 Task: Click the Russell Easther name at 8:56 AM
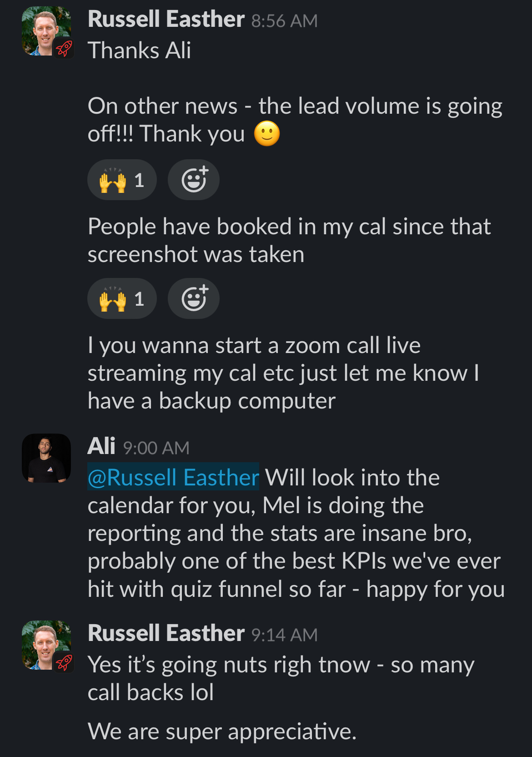click(x=166, y=20)
